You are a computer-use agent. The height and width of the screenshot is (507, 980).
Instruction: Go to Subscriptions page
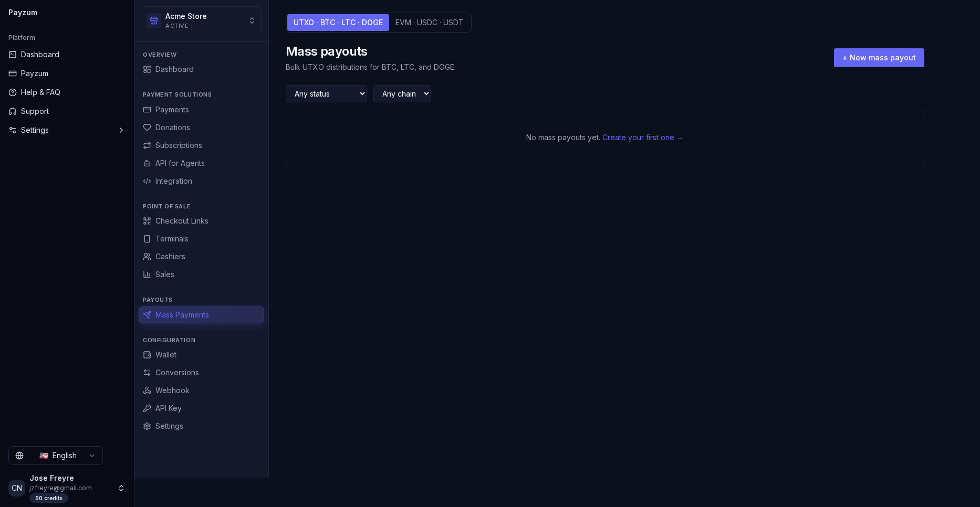[201, 145]
